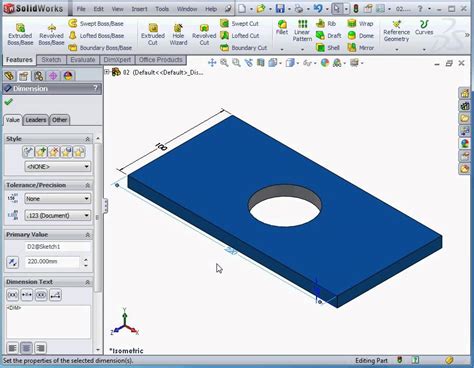Open the Style <NONE> dropdown

tap(58, 166)
